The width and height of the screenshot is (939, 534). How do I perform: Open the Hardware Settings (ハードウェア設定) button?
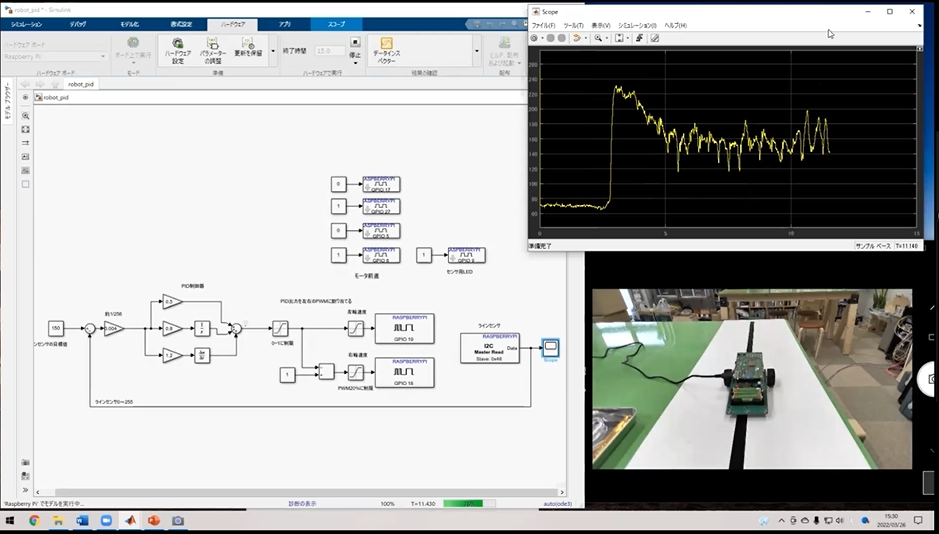click(178, 50)
